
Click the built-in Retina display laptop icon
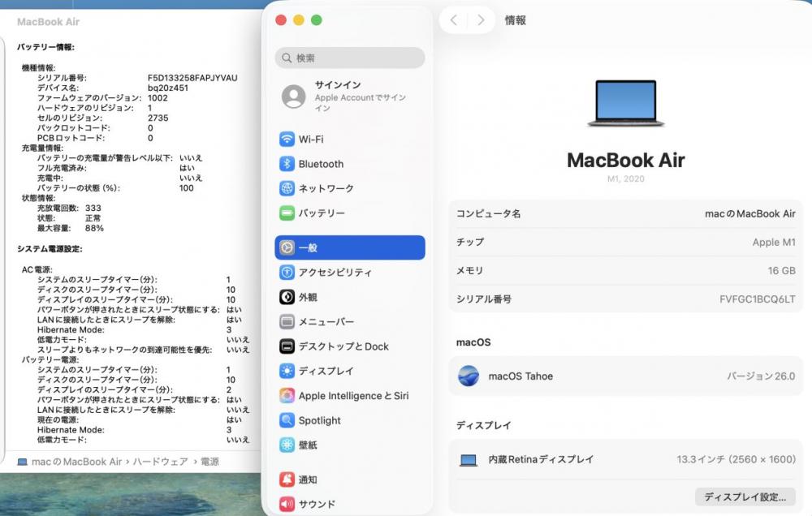(x=469, y=459)
